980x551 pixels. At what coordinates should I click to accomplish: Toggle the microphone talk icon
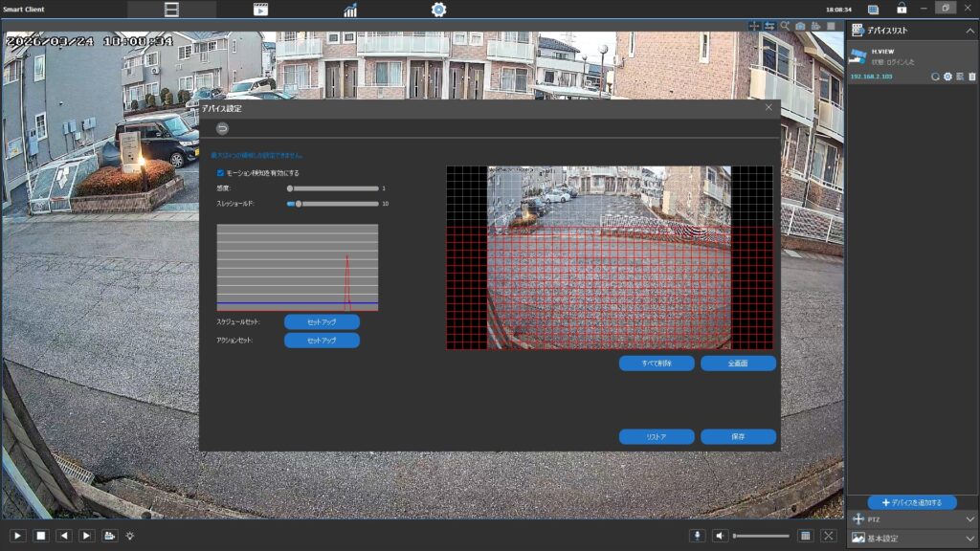click(697, 536)
